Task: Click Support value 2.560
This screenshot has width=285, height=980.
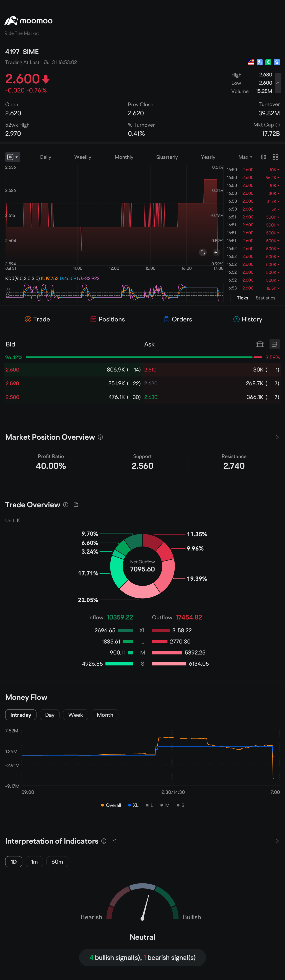Action: pos(142,466)
